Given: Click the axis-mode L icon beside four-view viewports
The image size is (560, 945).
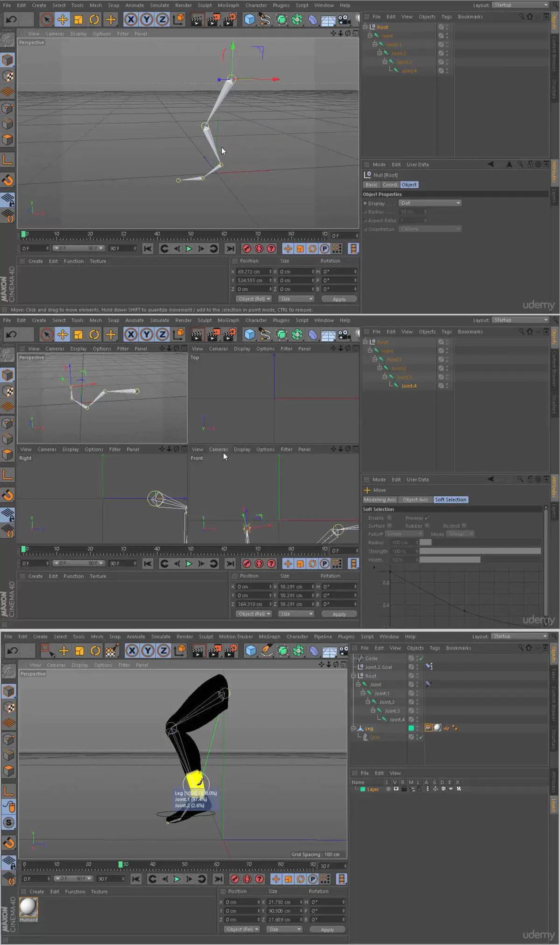Looking at the screenshot, I should pos(7,476).
